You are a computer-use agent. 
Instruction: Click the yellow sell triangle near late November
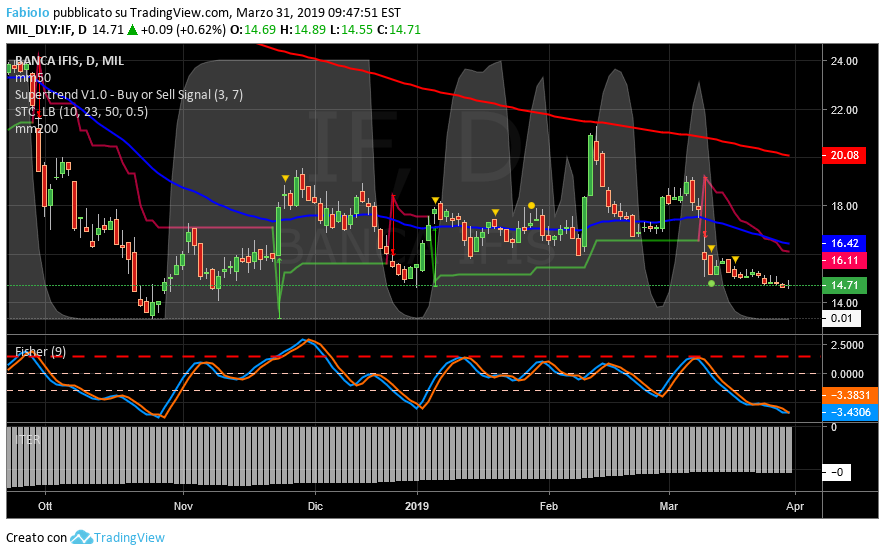point(286,178)
